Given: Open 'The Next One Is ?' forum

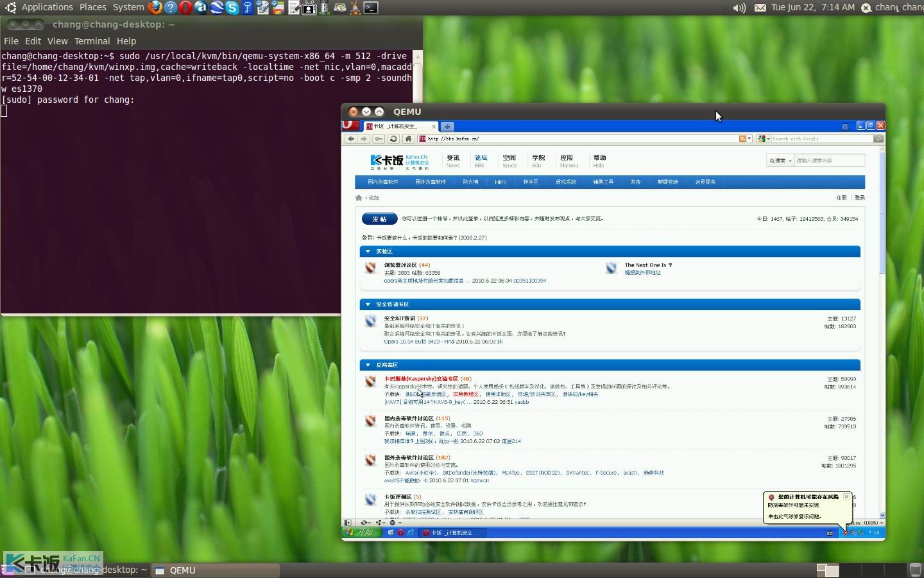Looking at the screenshot, I should point(648,265).
